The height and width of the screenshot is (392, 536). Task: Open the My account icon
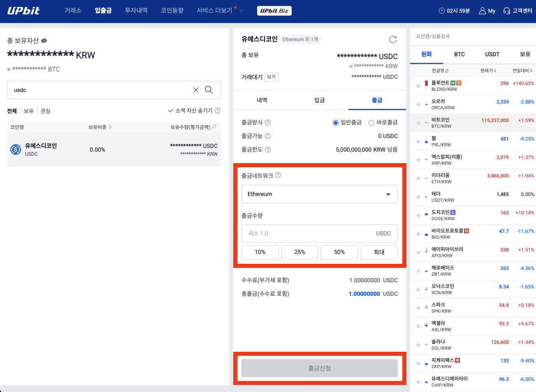[x=483, y=11]
